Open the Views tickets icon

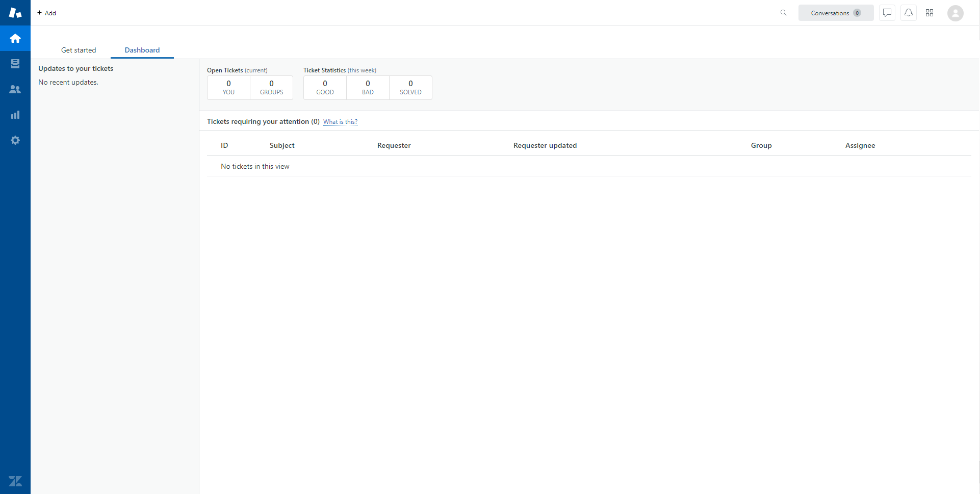[x=15, y=64]
